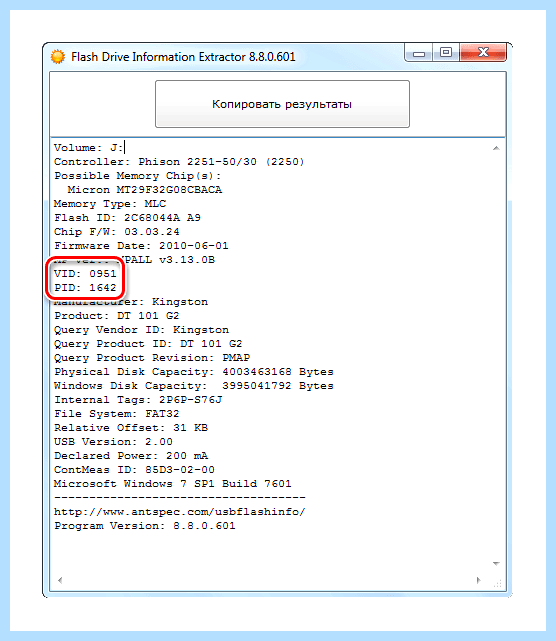Click the 'Product: DT 101 G2' line

pos(117,316)
